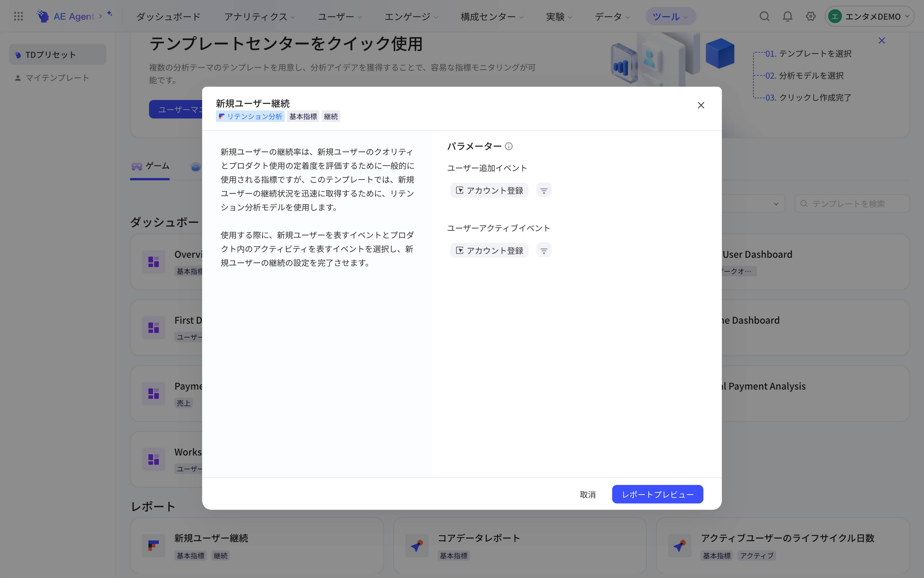924x578 pixels.
Task: Click the 継続 tag in dialog header
Action: (x=331, y=116)
